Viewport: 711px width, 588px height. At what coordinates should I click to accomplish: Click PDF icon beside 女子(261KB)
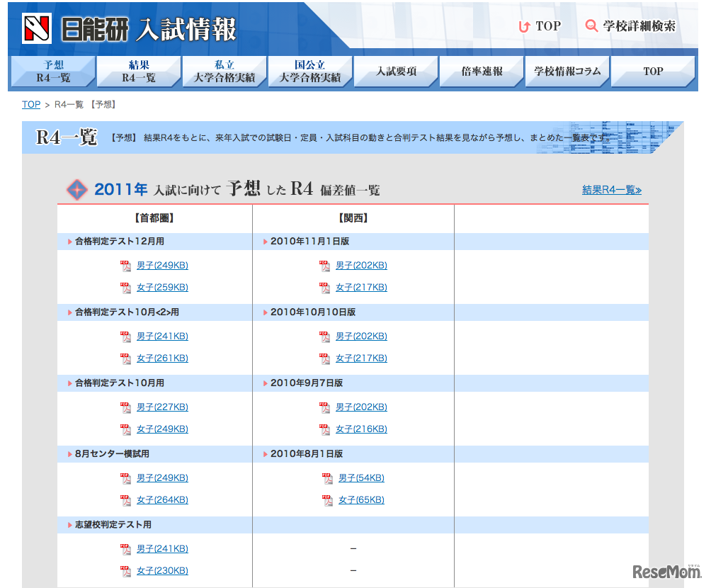(125, 358)
